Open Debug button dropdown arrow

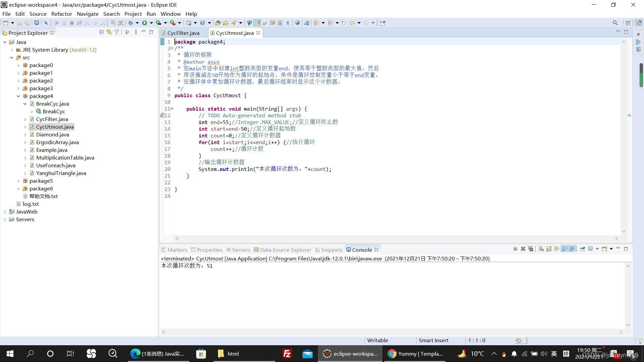[x=137, y=23]
